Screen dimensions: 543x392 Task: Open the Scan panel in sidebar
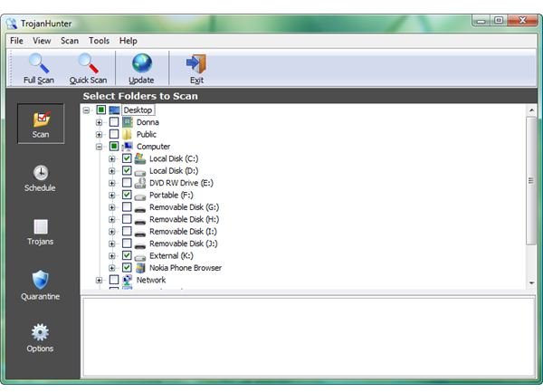pyautogui.click(x=41, y=124)
